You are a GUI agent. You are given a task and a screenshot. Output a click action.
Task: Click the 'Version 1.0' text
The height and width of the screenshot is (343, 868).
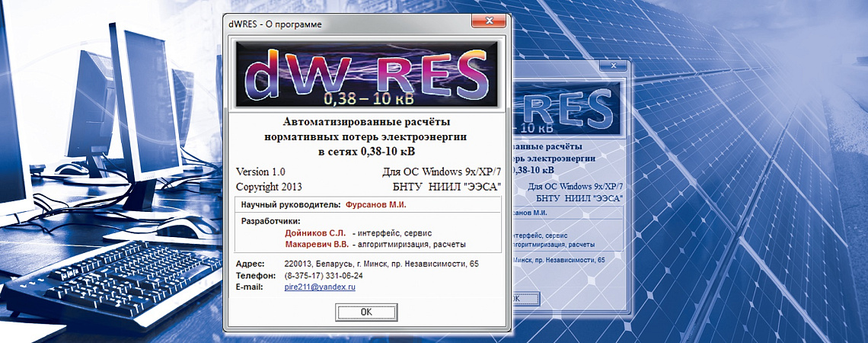pos(260,171)
